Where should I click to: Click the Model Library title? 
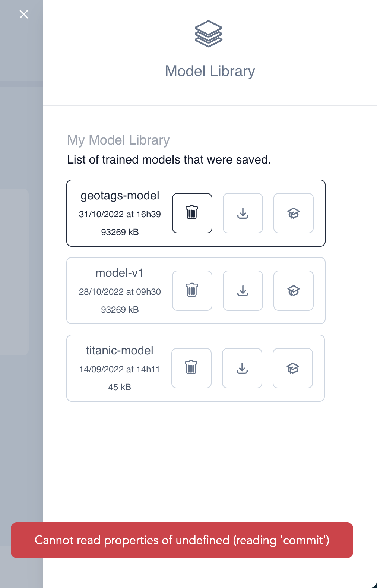[210, 71]
